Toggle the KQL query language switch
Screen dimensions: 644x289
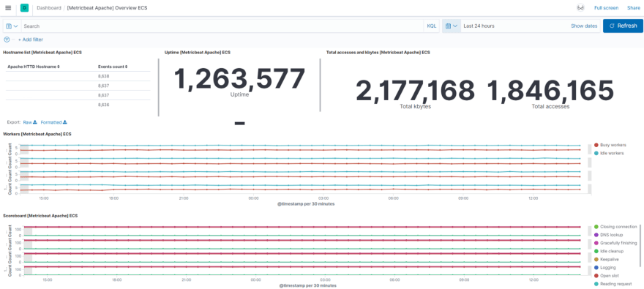click(x=432, y=26)
